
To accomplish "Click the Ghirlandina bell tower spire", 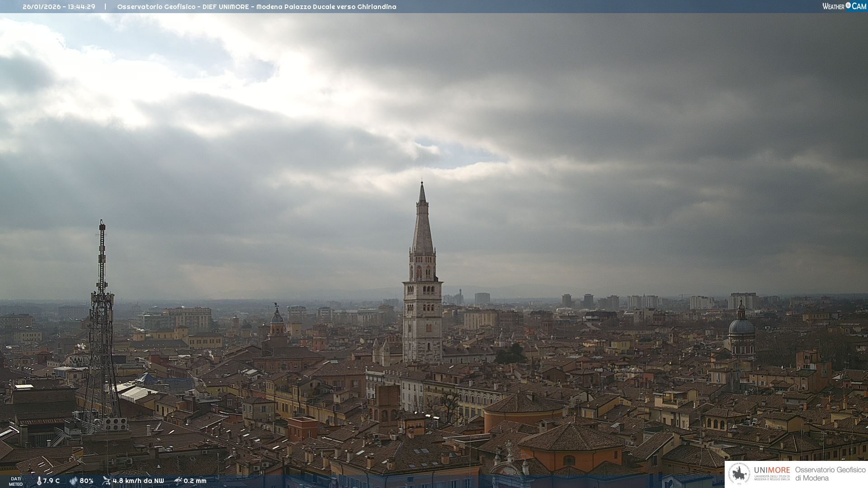I will click(422, 226).
